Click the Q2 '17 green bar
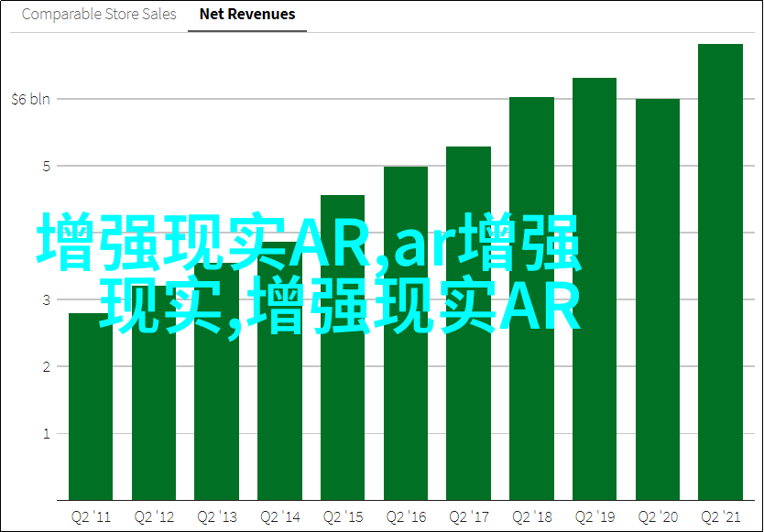The width and height of the screenshot is (764, 532). click(468, 323)
